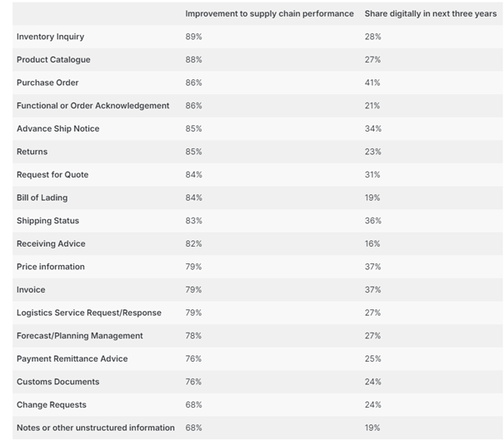Select the Receiving Advice row label
The image size is (504, 441).
(x=51, y=243)
